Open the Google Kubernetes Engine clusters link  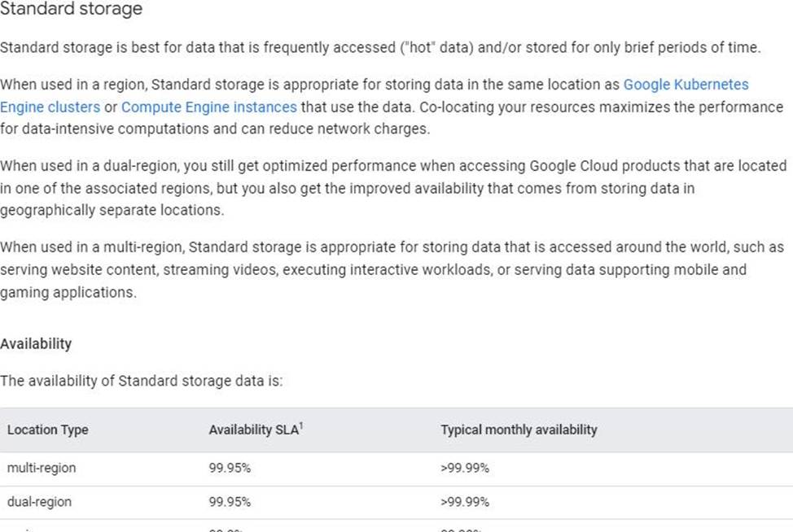(686, 85)
